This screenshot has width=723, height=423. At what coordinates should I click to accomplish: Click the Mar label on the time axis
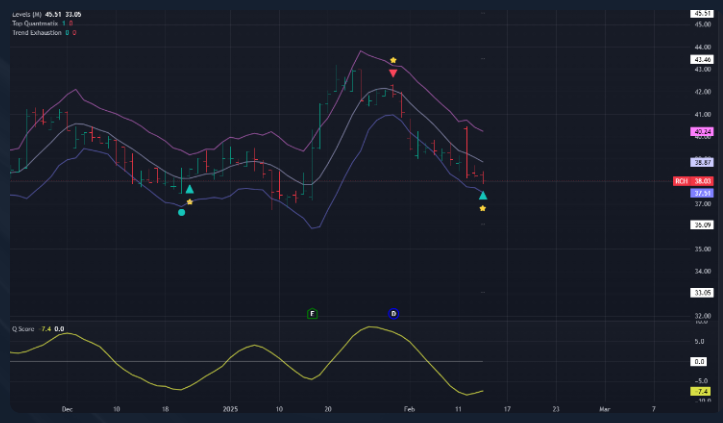pyautogui.click(x=604, y=409)
